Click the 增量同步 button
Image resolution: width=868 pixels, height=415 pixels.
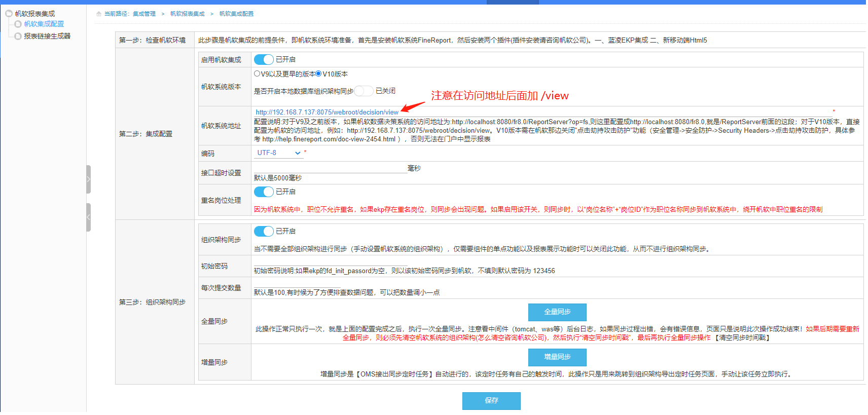(x=557, y=357)
